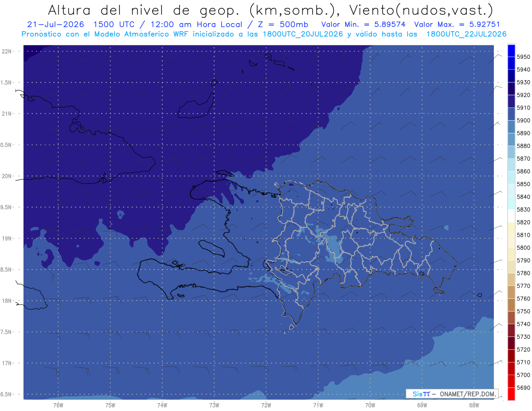
Task: Click "Valor Max. = 5.92751"
Action: pyautogui.click(x=457, y=24)
